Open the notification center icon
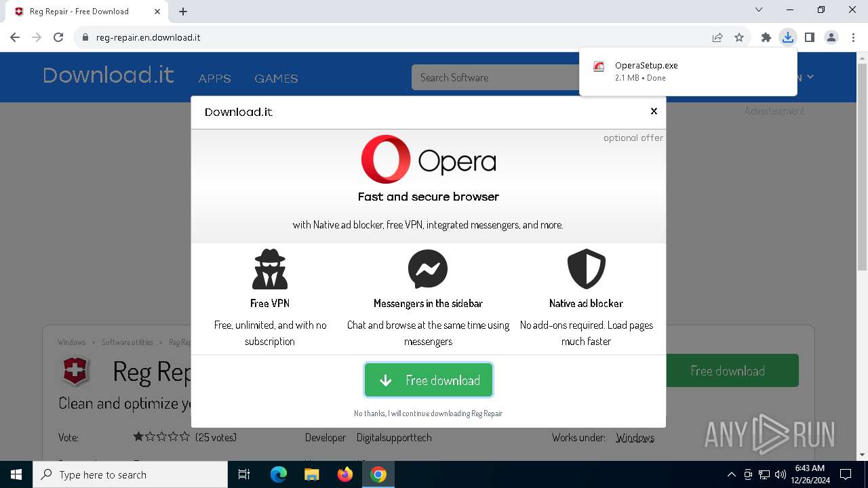 (846, 474)
